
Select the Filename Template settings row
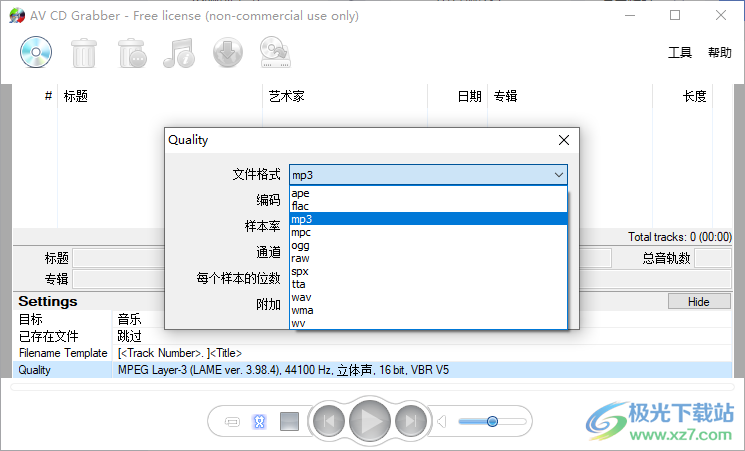(x=372, y=353)
